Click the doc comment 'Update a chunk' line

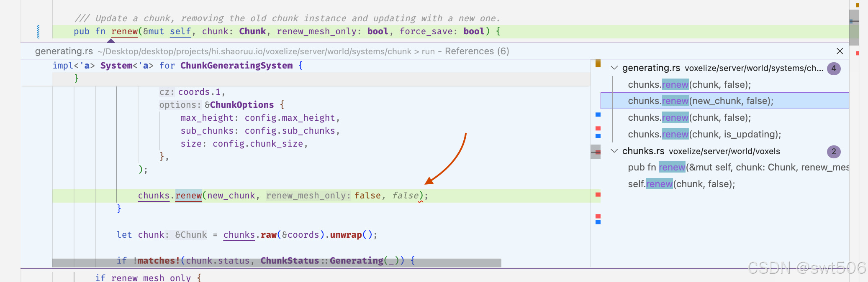pos(287,18)
